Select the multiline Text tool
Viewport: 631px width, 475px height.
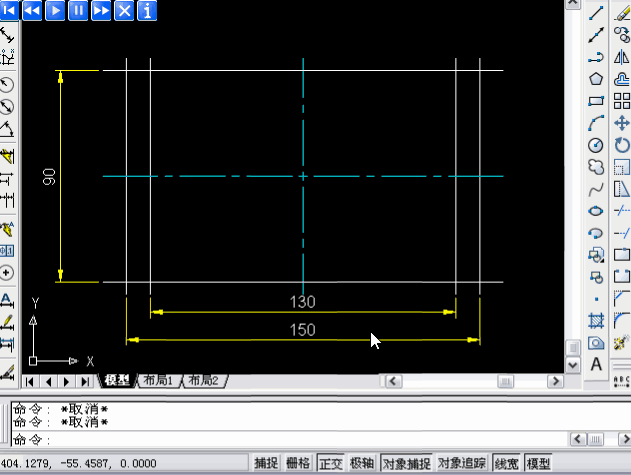coord(597,364)
